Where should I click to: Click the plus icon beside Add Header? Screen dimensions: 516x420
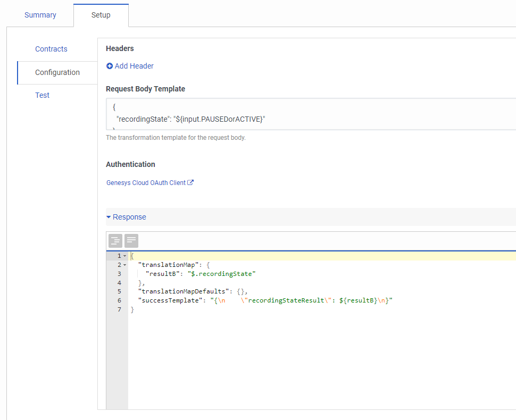tap(110, 66)
